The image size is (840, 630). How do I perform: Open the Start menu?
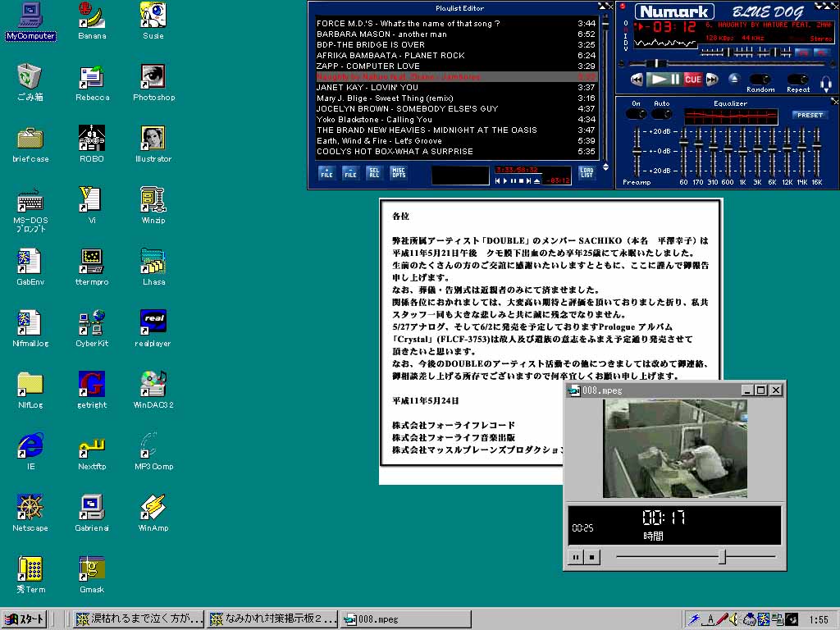tap(25, 619)
